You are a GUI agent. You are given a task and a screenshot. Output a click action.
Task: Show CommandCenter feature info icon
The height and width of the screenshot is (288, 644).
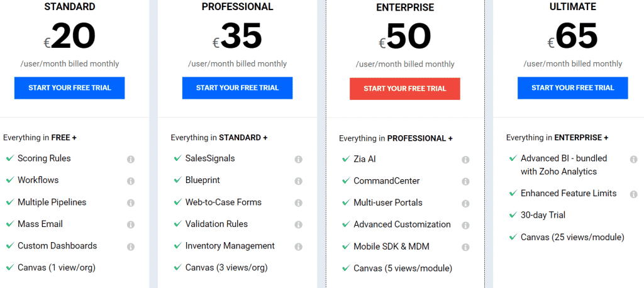coord(465,182)
